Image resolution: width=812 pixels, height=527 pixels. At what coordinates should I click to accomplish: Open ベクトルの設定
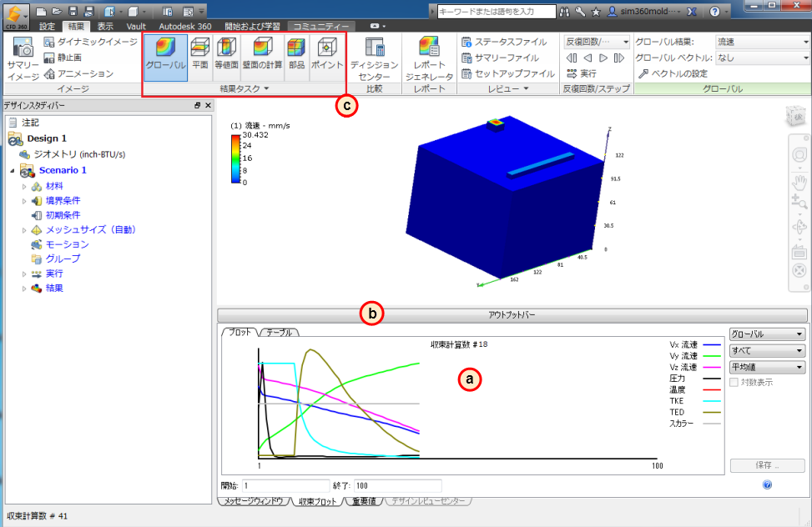(673, 73)
